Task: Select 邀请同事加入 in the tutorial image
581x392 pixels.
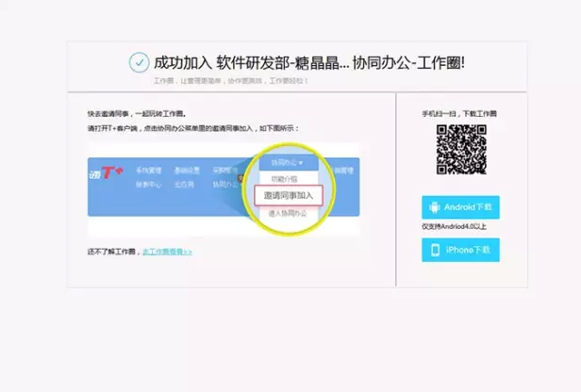Action: 289,195
